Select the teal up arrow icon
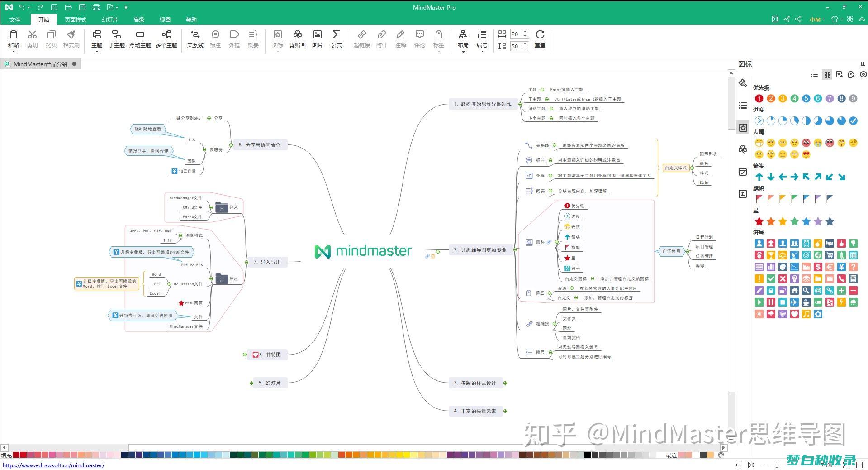 click(x=759, y=177)
